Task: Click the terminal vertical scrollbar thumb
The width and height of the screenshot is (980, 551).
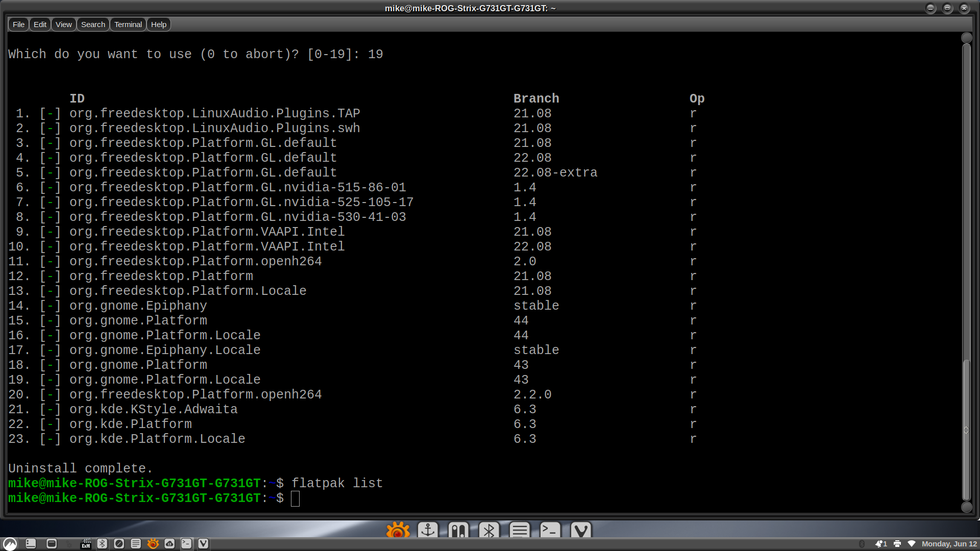Action: (966, 430)
